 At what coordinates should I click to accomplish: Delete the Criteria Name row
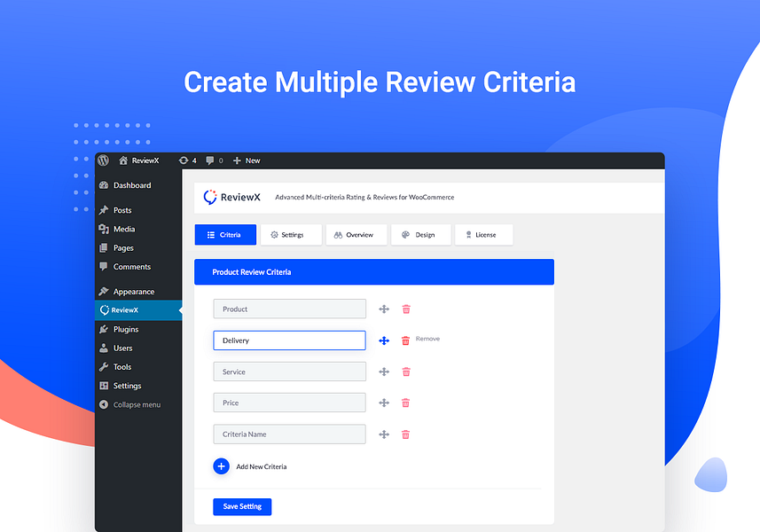pyautogui.click(x=405, y=434)
